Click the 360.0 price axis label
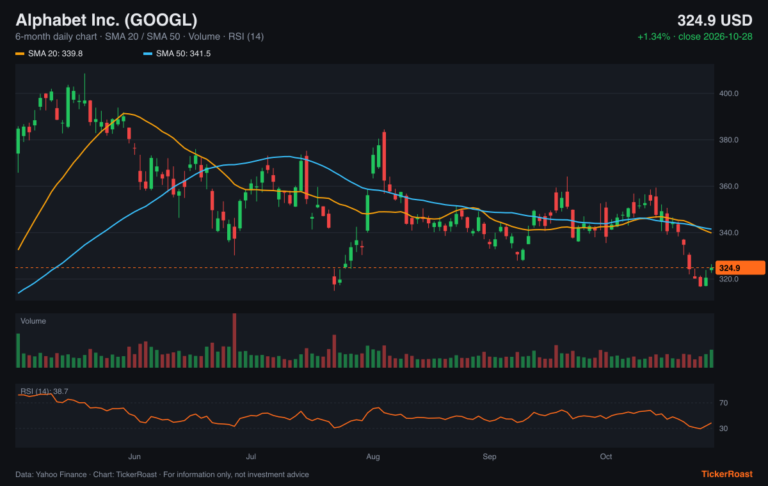Image resolution: width=768 pixels, height=486 pixels. (729, 186)
